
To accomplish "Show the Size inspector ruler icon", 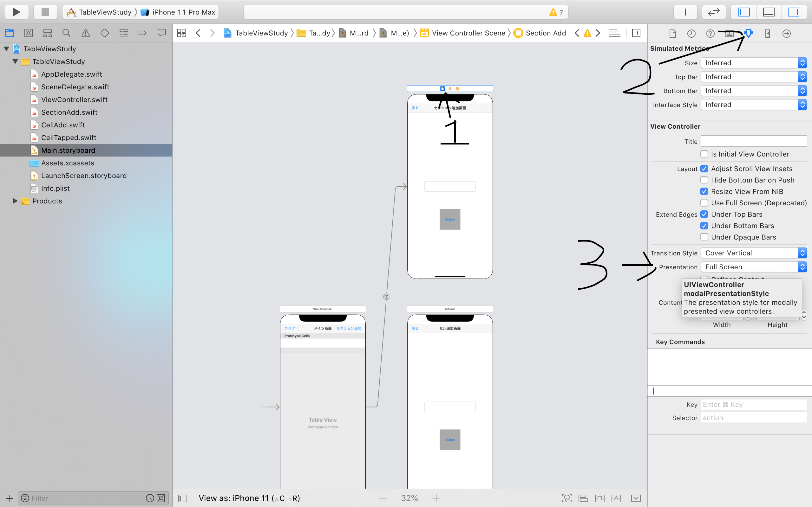I will coord(767,34).
